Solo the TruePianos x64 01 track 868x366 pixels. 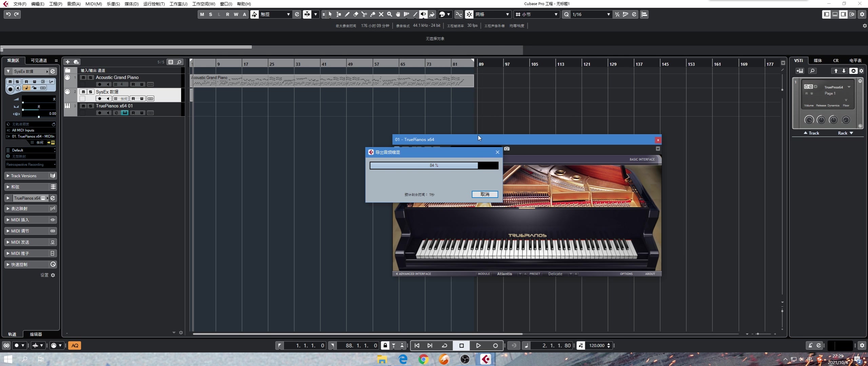[x=91, y=106]
